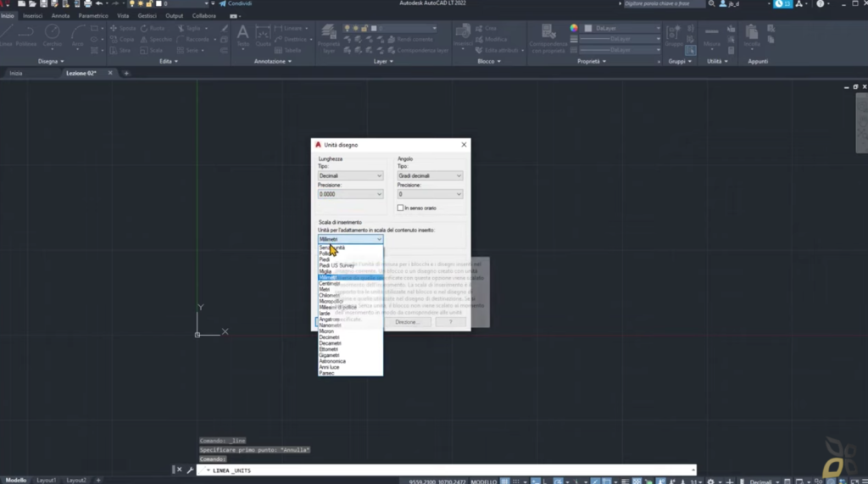Select the Arco arc tool
Image resolution: width=868 pixels, height=484 pixels.
point(77,36)
